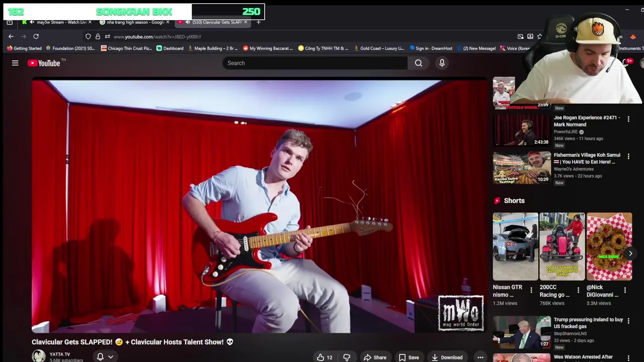644x362 pixels.
Task: Open Nissan GTR nismo short thumbnail
Action: click(515, 246)
